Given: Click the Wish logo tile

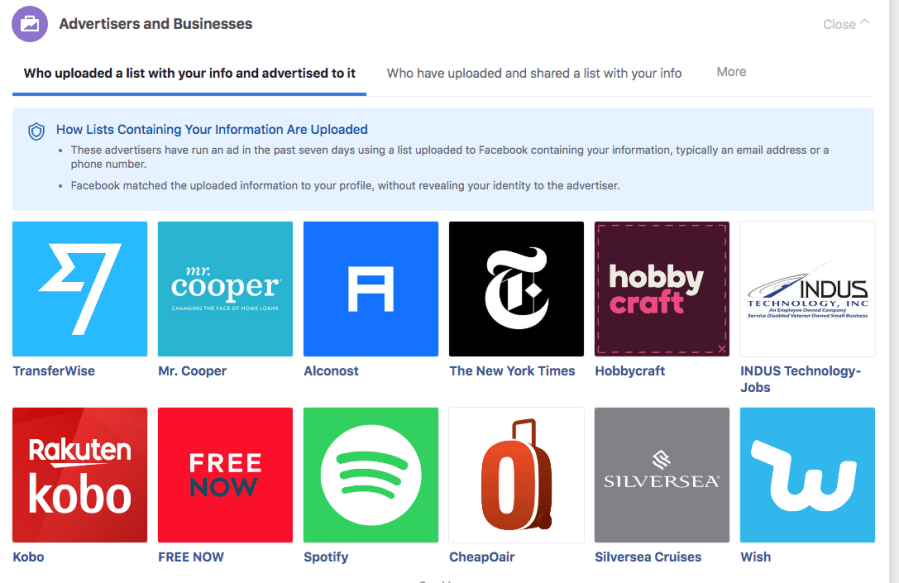Looking at the screenshot, I should (x=807, y=475).
